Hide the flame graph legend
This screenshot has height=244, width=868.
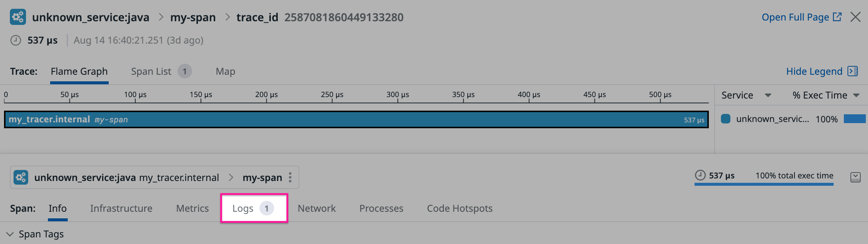815,71
